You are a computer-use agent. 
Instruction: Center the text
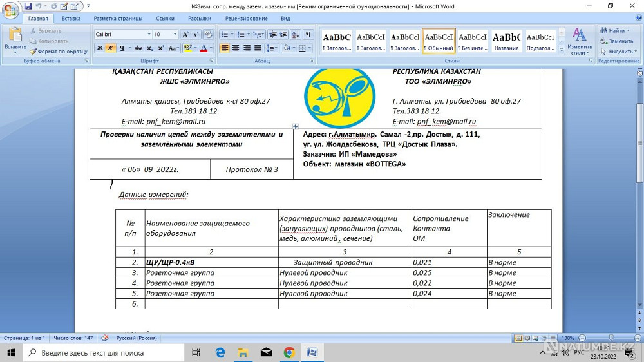coord(235,48)
